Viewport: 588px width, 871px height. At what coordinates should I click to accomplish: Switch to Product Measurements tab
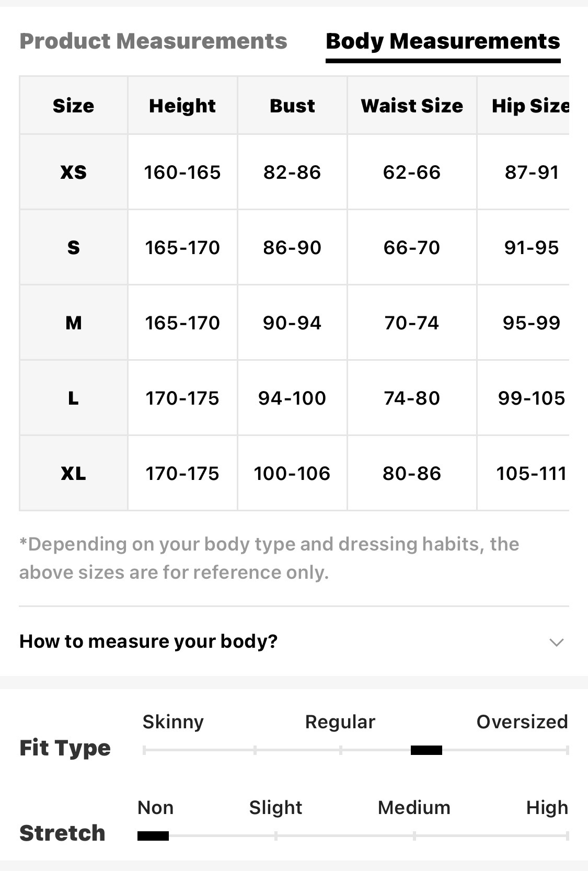153,41
